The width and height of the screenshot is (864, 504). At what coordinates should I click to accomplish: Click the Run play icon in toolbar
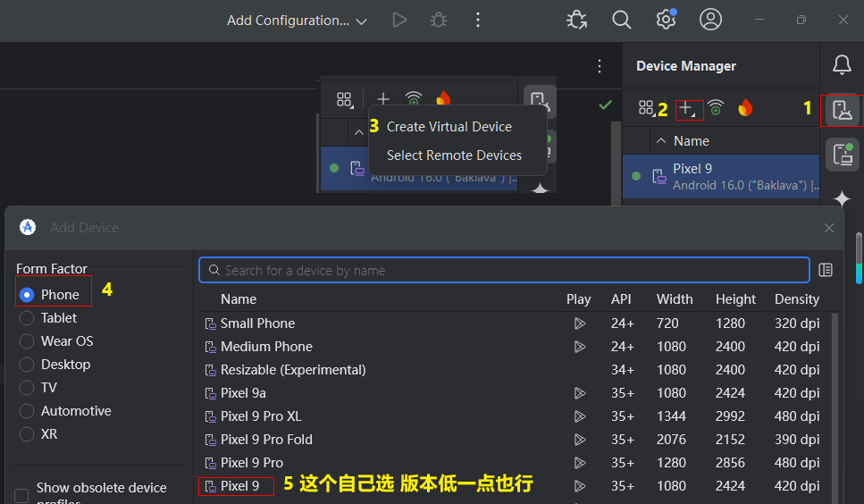pyautogui.click(x=399, y=21)
